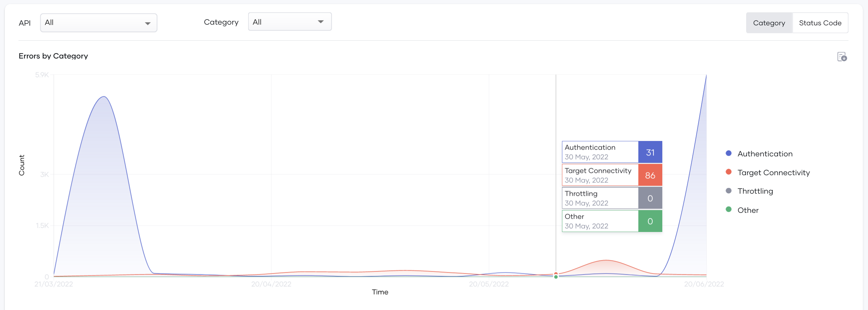
Task: Click the Throttling tooltip row
Action: tap(612, 198)
